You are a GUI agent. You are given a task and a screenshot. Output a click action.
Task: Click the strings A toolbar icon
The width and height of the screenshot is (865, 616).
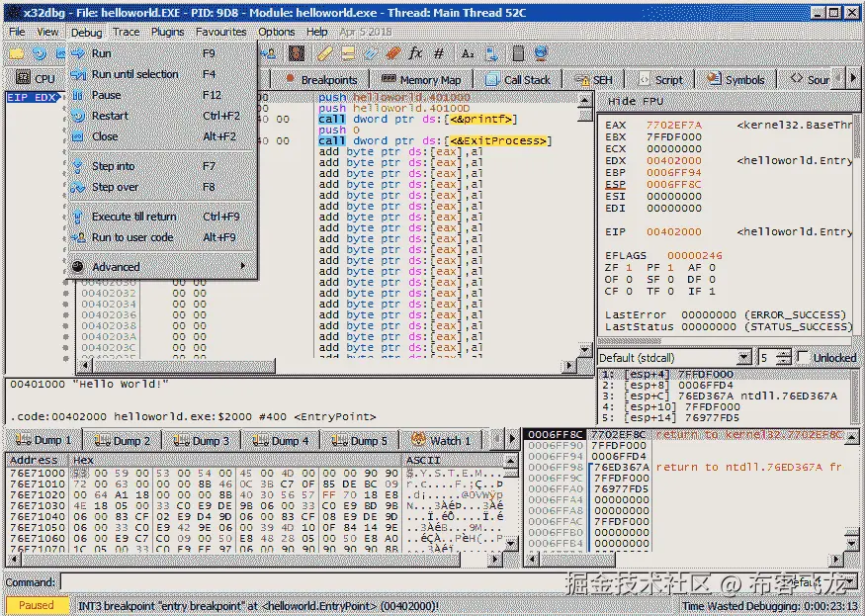(468, 53)
